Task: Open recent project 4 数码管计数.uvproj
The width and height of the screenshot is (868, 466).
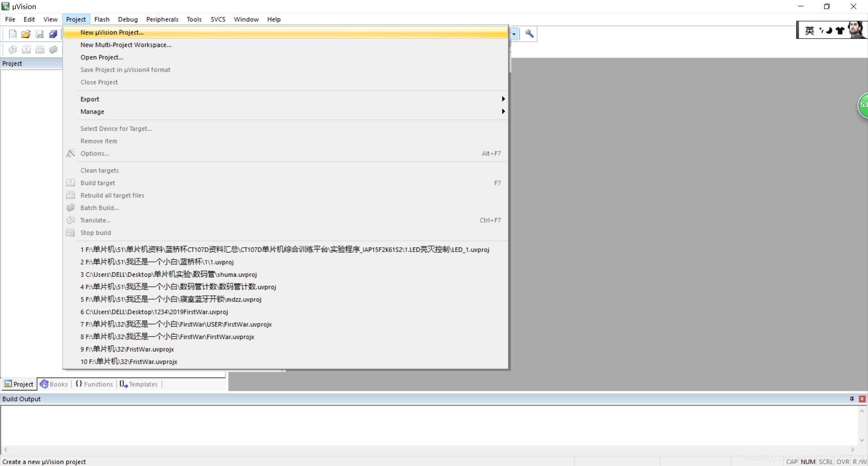Action: coord(286,287)
